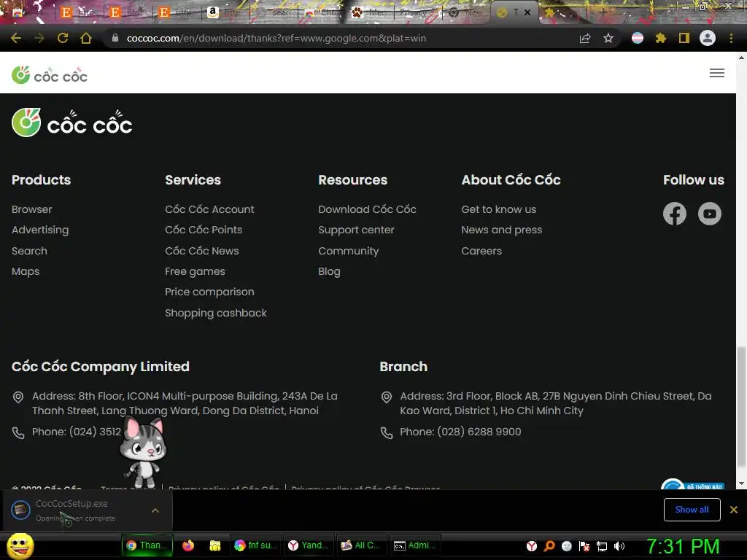Click the 7:31 PM clock
This screenshot has height=560, width=747.
[683, 546]
